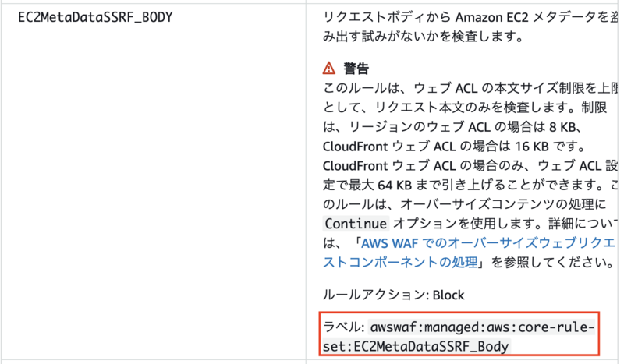Click the EC2MetaDataSSRF_BODY rule name
624x364 pixels.
[95, 17]
